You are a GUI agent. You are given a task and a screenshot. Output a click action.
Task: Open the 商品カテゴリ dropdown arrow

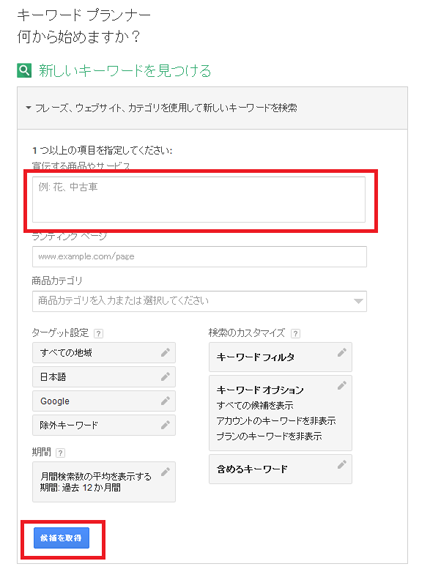pos(358,301)
